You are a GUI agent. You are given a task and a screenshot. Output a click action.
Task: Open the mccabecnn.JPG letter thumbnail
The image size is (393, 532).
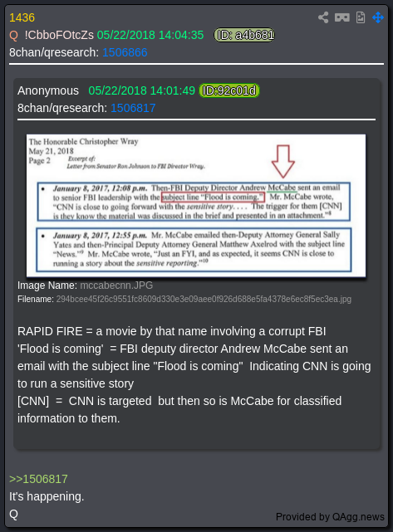coord(196,206)
